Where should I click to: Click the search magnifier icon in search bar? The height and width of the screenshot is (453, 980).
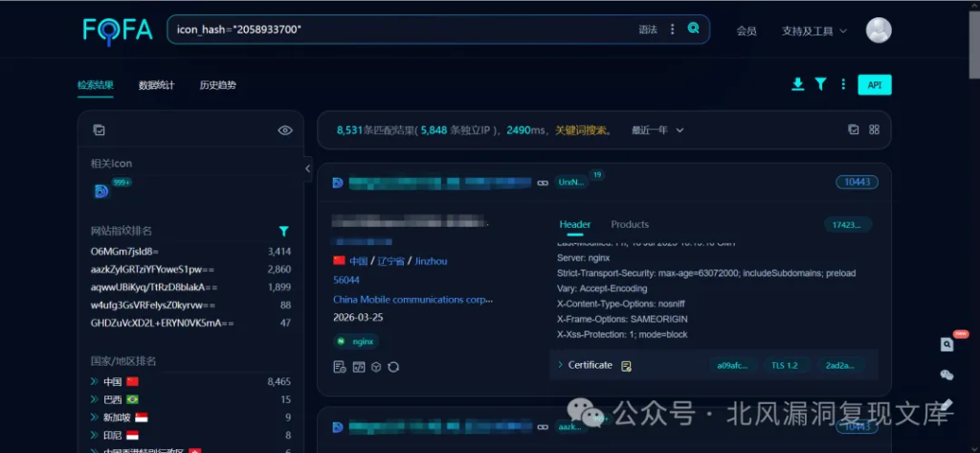click(x=694, y=29)
